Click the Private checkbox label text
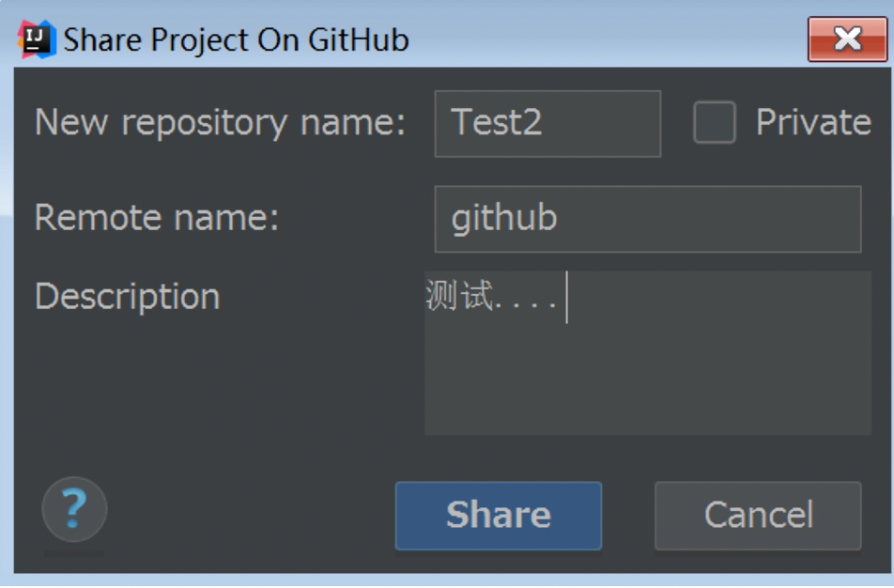This screenshot has height=588, width=894. pos(813,122)
